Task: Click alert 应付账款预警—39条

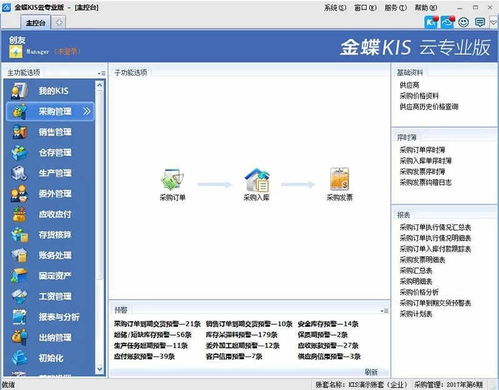Action: click(144, 356)
